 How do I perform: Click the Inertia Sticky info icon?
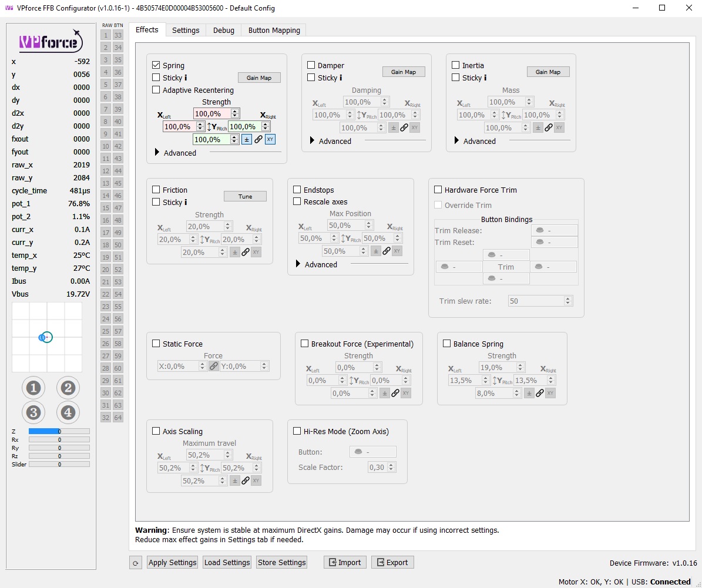[x=485, y=78]
